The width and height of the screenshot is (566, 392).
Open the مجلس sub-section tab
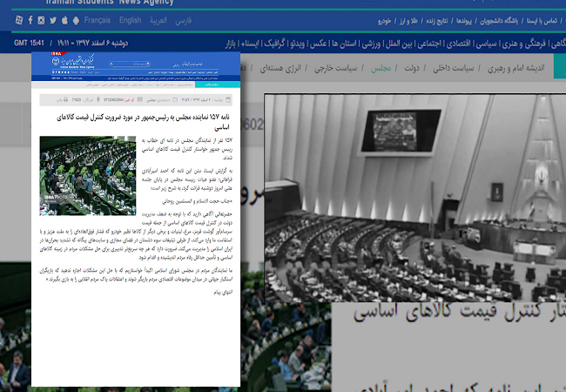(x=381, y=67)
